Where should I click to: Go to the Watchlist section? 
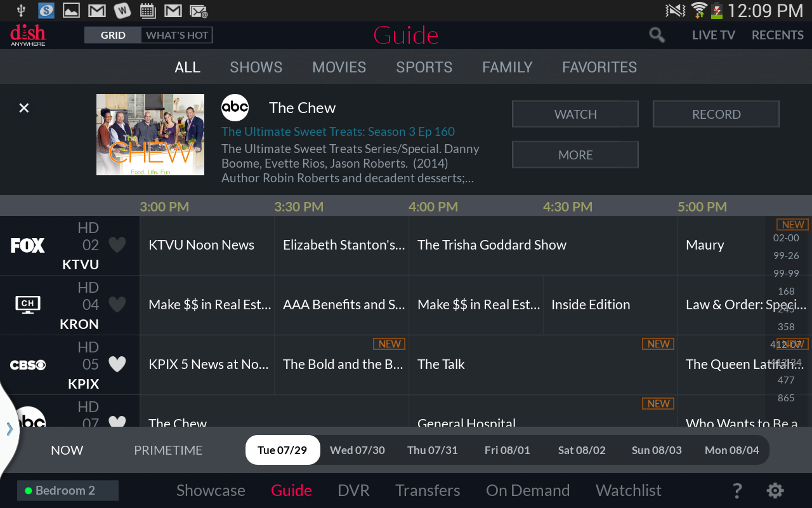[x=629, y=490]
